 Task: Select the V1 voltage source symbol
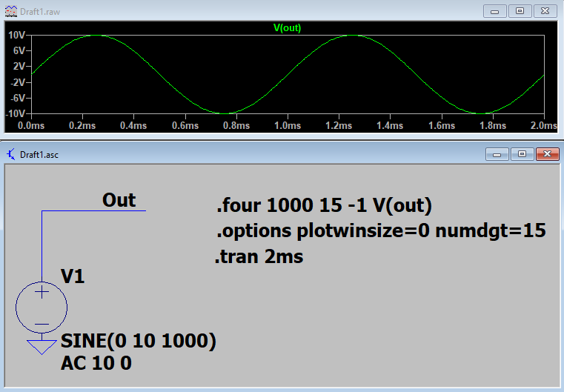pos(42,308)
